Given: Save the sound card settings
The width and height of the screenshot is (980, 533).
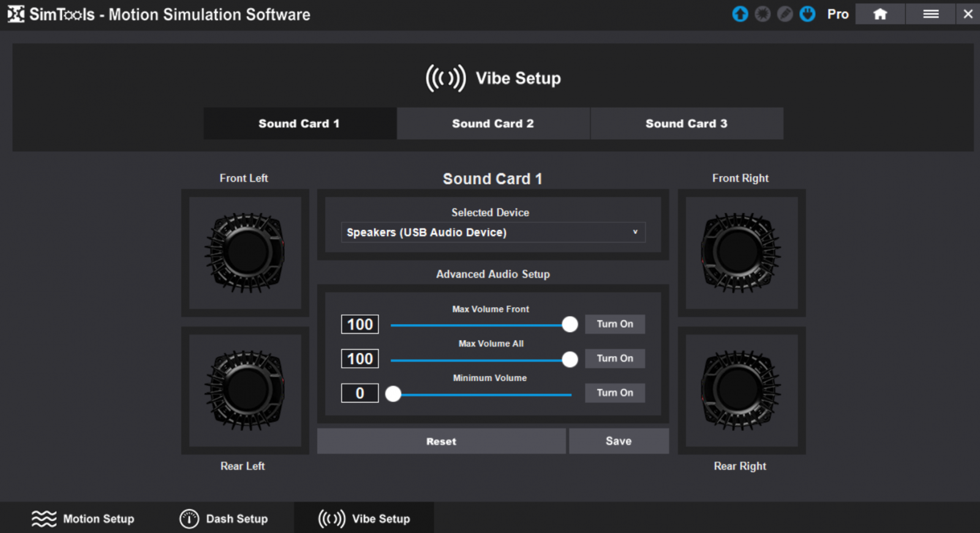Looking at the screenshot, I should pos(619,441).
